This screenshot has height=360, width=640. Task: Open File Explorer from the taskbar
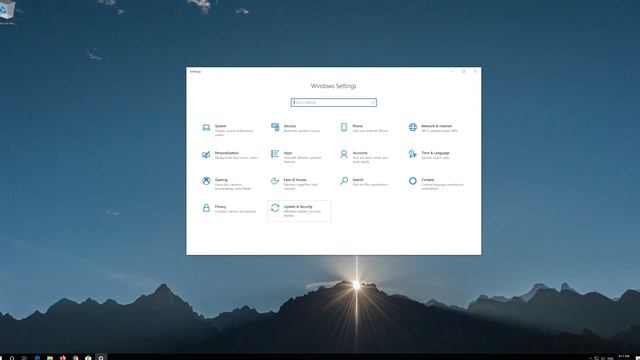[x=50, y=358]
